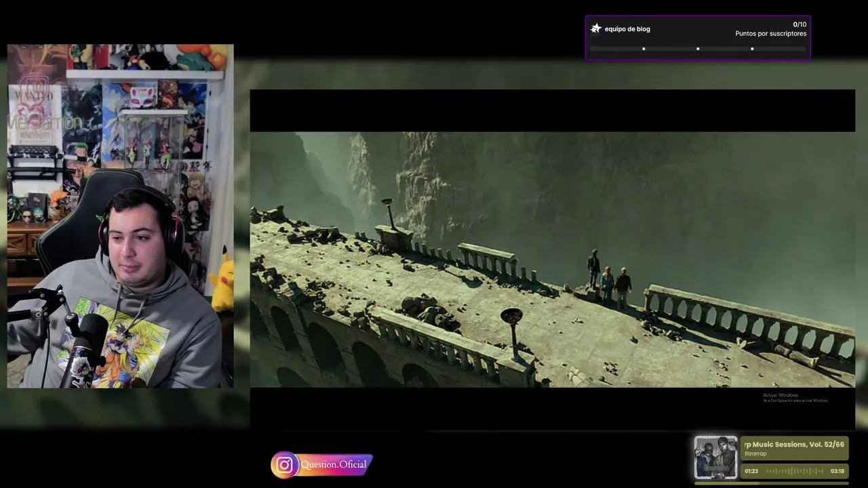Click the 0/10 subscriber points counter
The height and width of the screenshot is (488, 868).
tap(800, 24)
